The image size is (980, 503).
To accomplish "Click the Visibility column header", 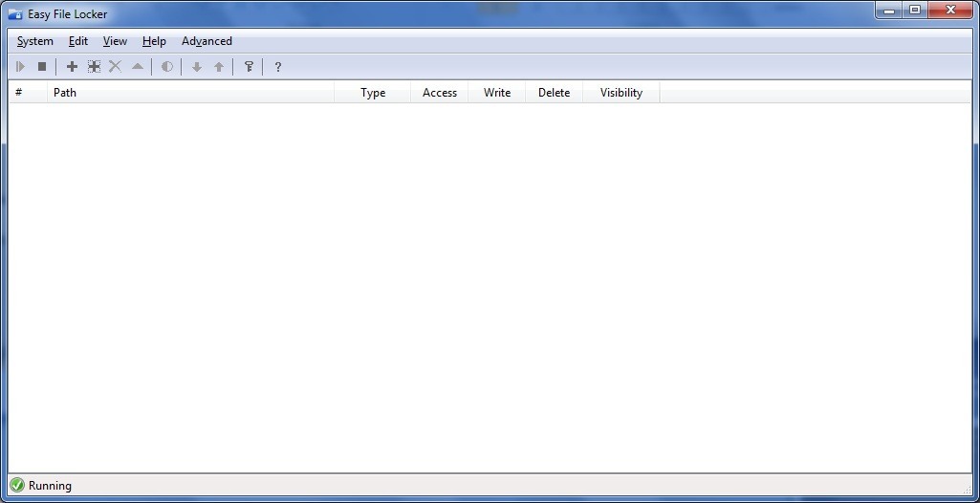I will pyautogui.click(x=621, y=93).
